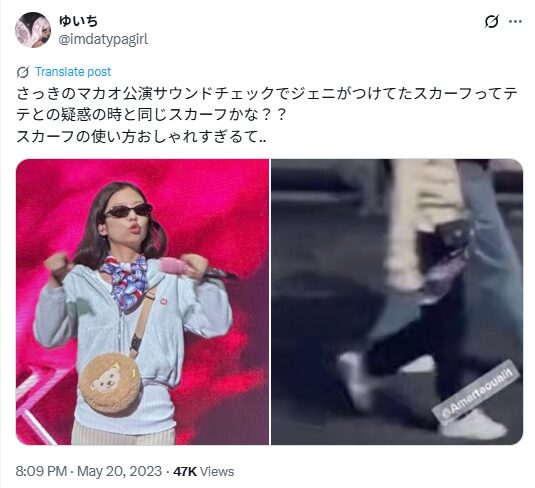
Task: Click the Translate post link
Action: tap(73, 72)
